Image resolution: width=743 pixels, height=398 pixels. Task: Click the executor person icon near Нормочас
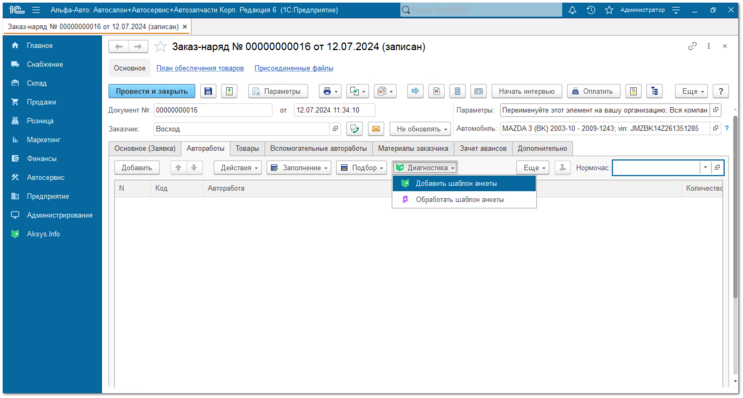(562, 168)
